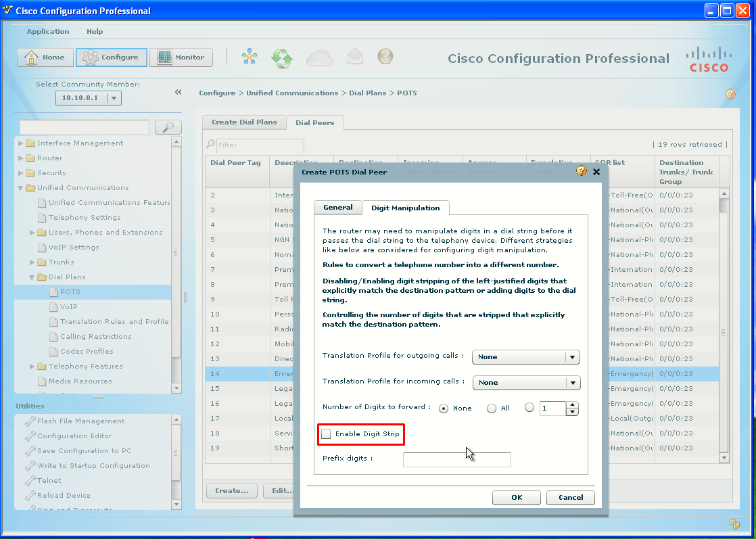Open Translation Profile for outgoing calls dropdown
The image size is (756, 539).
(526, 357)
